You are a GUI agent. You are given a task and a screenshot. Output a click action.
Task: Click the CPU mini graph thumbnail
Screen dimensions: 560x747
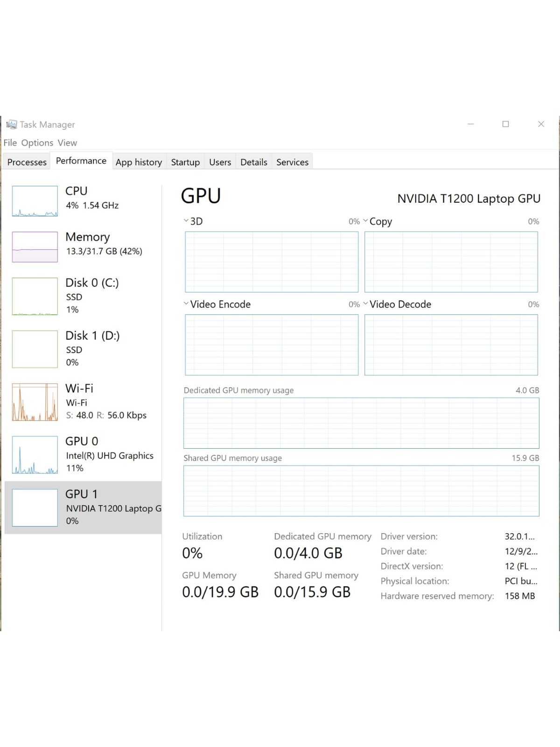click(35, 201)
